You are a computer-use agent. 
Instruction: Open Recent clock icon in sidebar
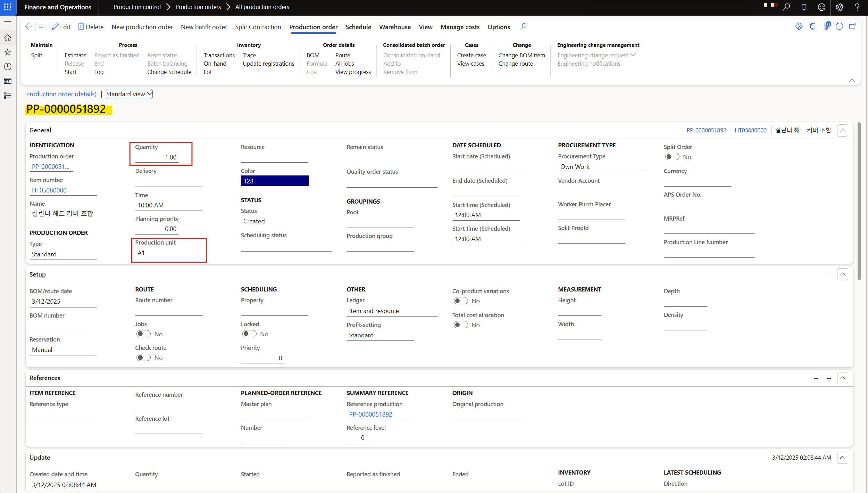coord(8,66)
